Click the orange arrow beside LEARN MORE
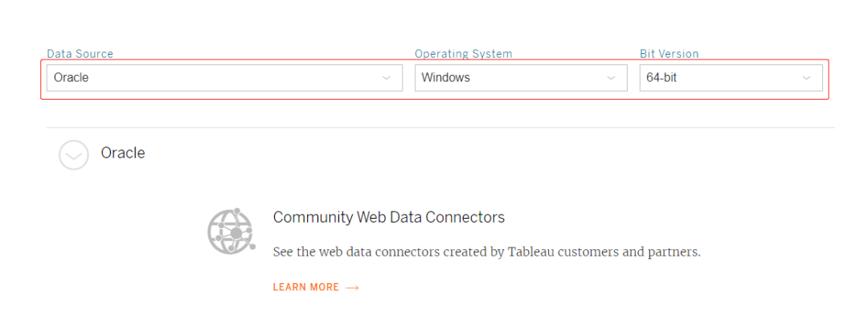The image size is (868, 328). click(352, 288)
